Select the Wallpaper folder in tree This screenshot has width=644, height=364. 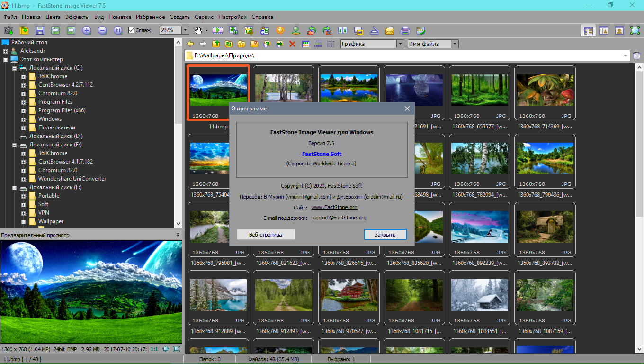pos(51,221)
